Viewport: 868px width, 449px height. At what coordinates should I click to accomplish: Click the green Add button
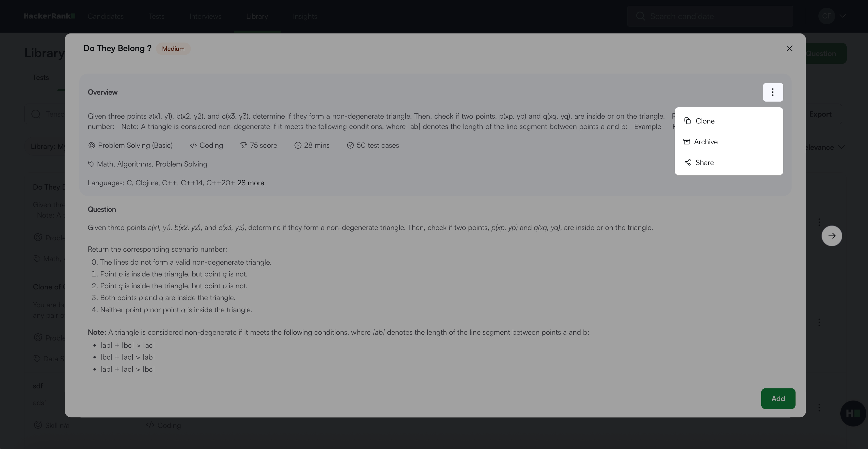[x=778, y=399]
